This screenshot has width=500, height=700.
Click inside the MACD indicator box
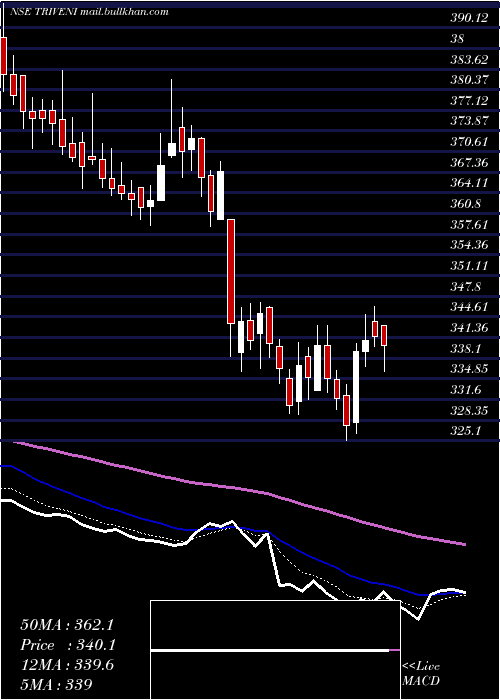275,650
